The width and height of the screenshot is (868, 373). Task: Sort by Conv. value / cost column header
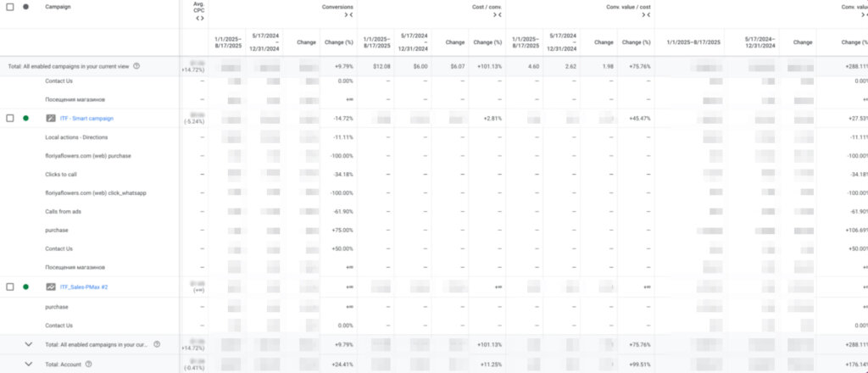coord(628,7)
